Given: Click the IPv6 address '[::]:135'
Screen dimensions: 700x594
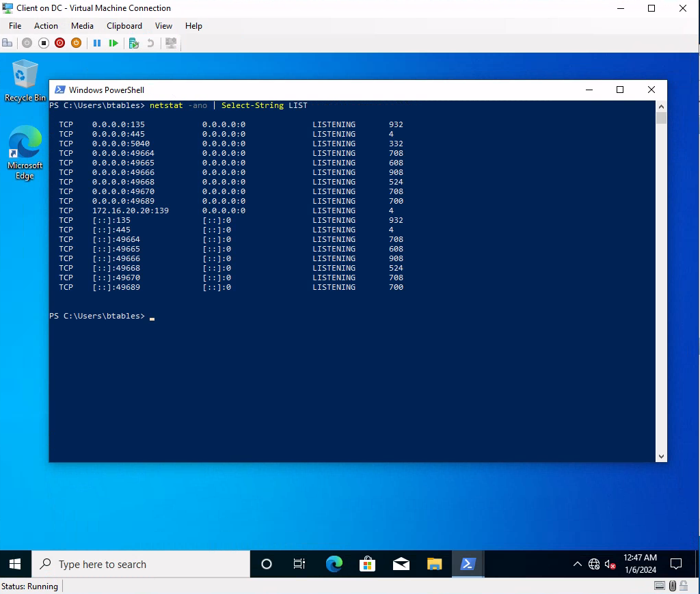Looking at the screenshot, I should [x=111, y=220].
